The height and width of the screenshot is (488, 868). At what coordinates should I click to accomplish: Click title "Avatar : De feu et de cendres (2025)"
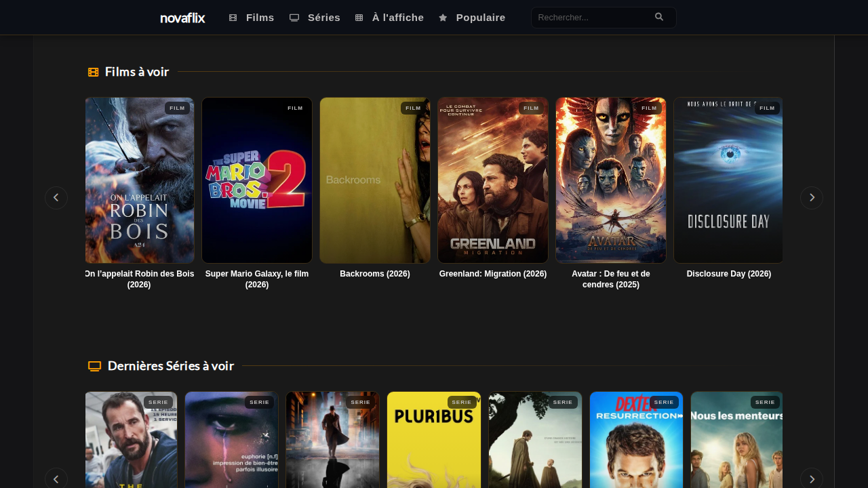[x=611, y=279]
